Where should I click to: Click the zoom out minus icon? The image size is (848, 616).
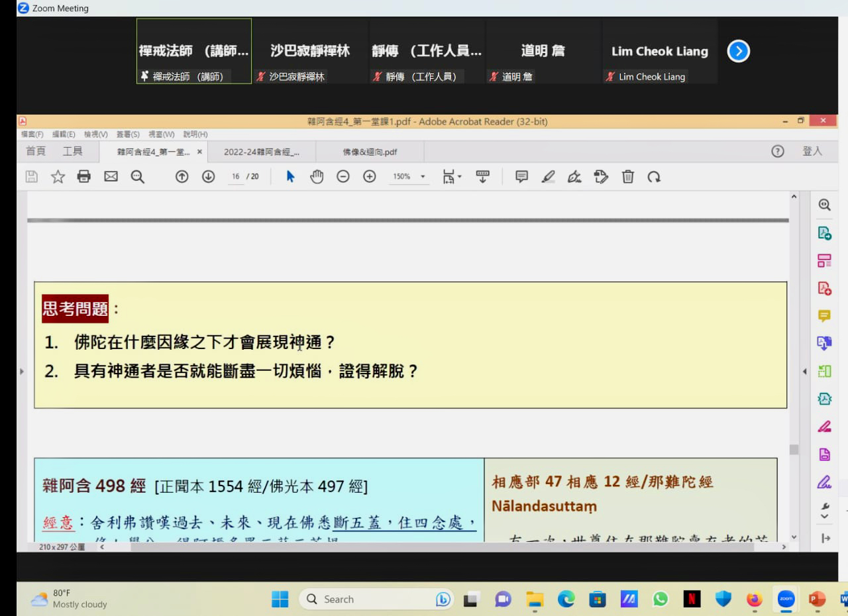tap(343, 177)
